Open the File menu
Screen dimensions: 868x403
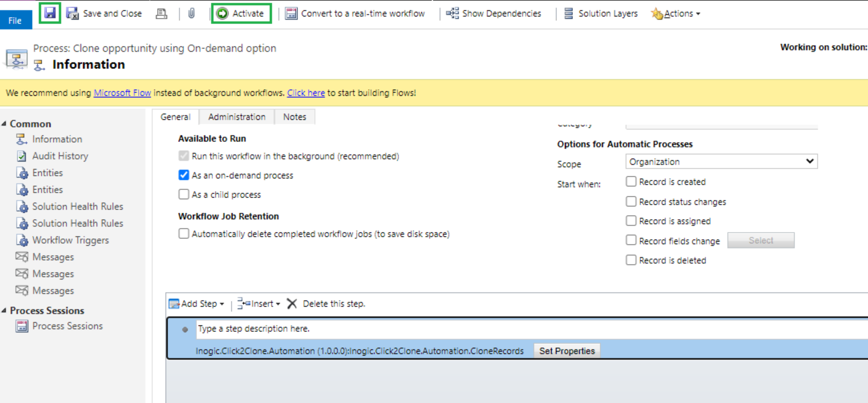(x=15, y=20)
